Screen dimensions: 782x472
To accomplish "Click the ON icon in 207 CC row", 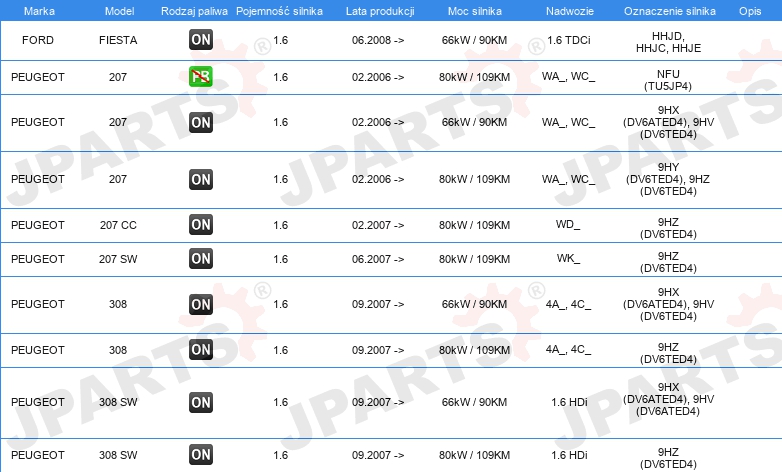I will click(x=201, y=225).
